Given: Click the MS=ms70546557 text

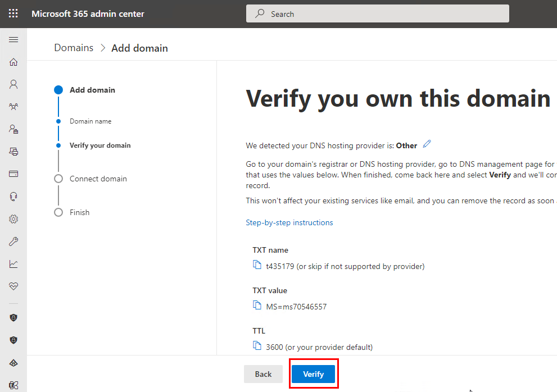Looking at the screenshot, I should tap(296, 307).
